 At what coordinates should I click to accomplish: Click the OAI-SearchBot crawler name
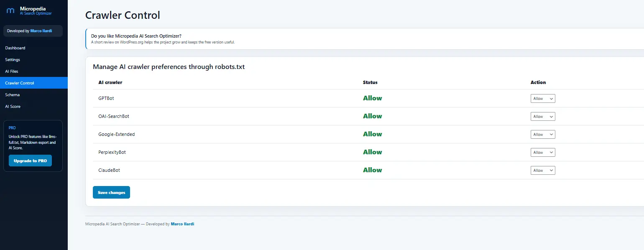coord(114,116)
